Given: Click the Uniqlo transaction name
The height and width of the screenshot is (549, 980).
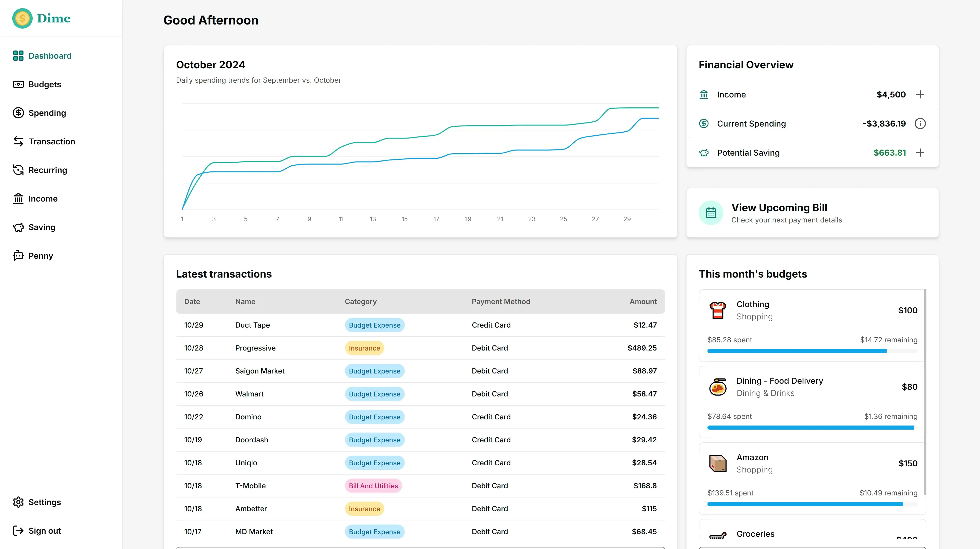Looking at the screenshot, I should coord(246,463).
